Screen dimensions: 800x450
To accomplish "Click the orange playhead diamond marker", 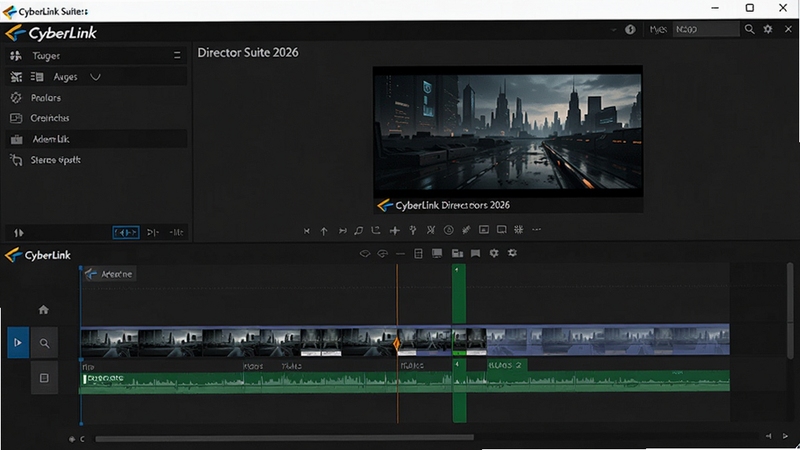I will click(x=396, y=344).
